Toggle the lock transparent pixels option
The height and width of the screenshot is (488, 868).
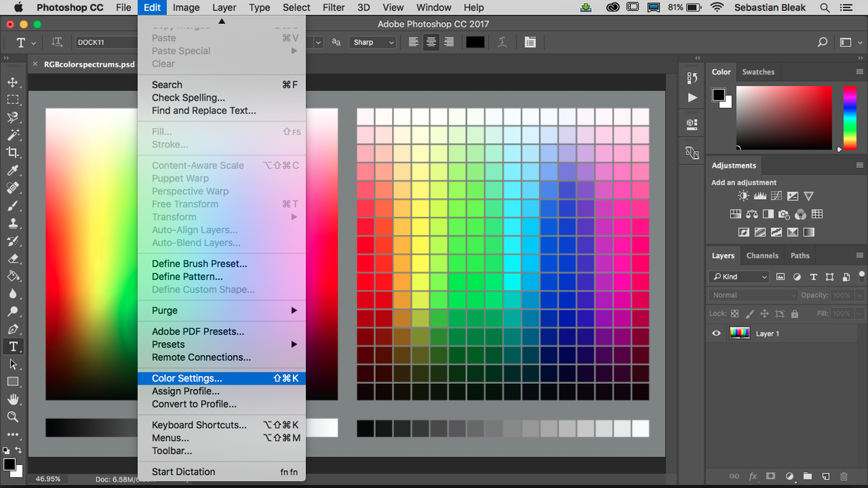coord(734,313)
